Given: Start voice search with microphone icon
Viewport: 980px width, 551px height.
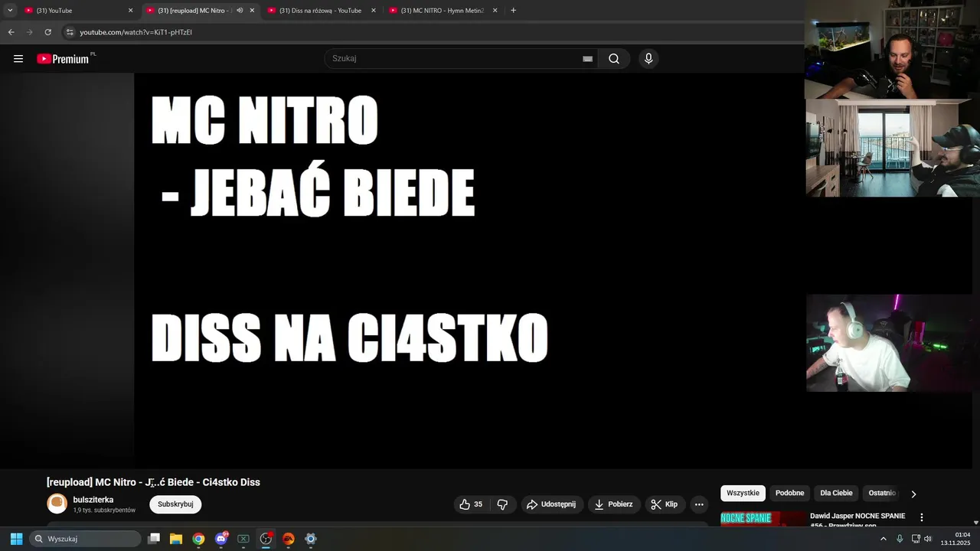Looking at the screenshot, I should 648,59.
